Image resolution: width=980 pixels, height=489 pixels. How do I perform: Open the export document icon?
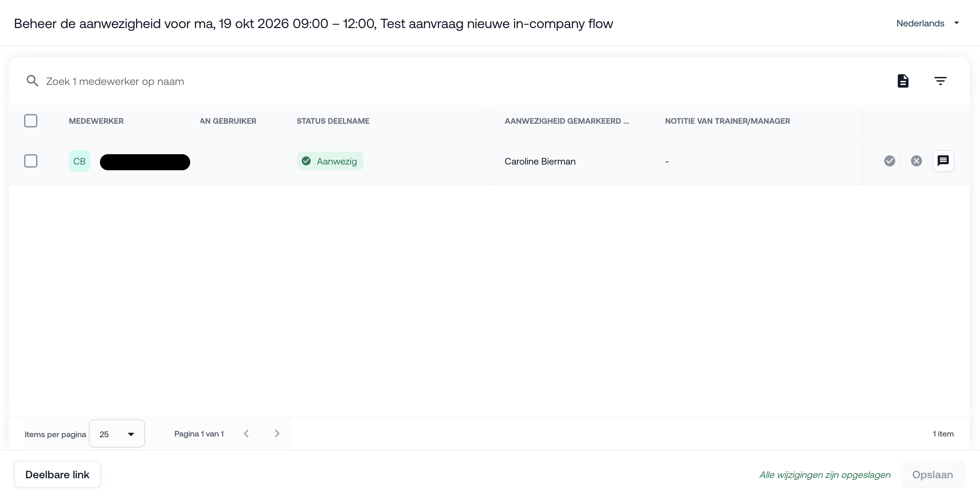pyautogui.click(x=903, y=81)
